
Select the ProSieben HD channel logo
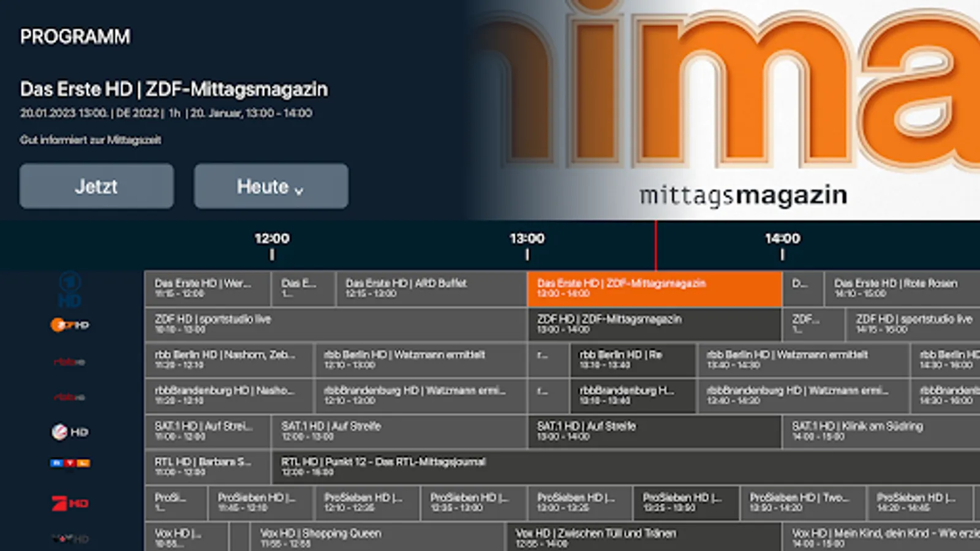click(70, 503)
